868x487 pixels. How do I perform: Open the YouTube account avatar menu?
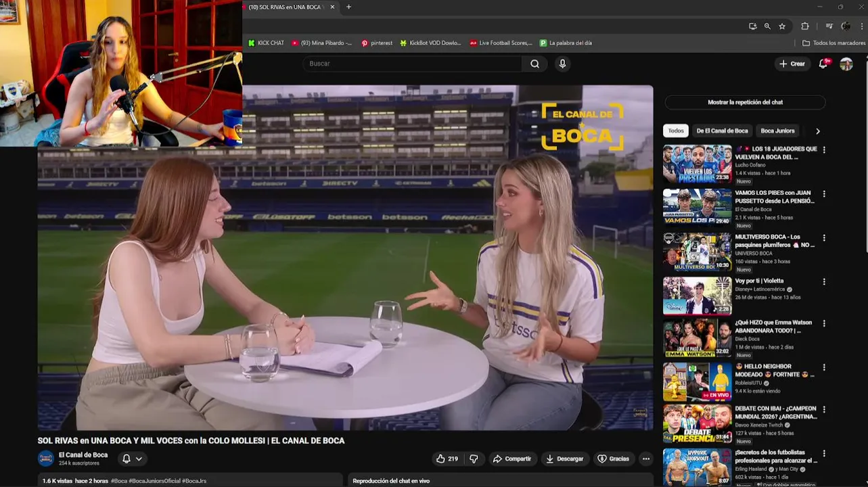tap(846, 64)
